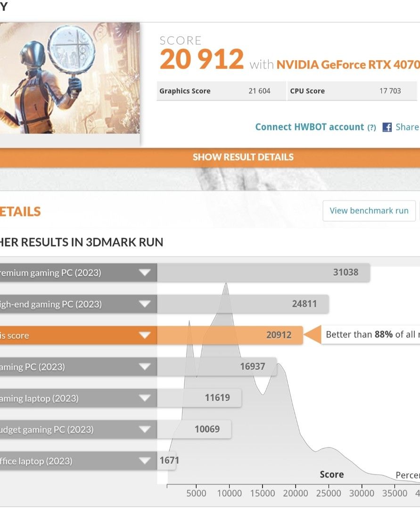Click the Budget gaming PC score value 10069
The width and height of the screenshot is (420, 509).
pos(207,429)
